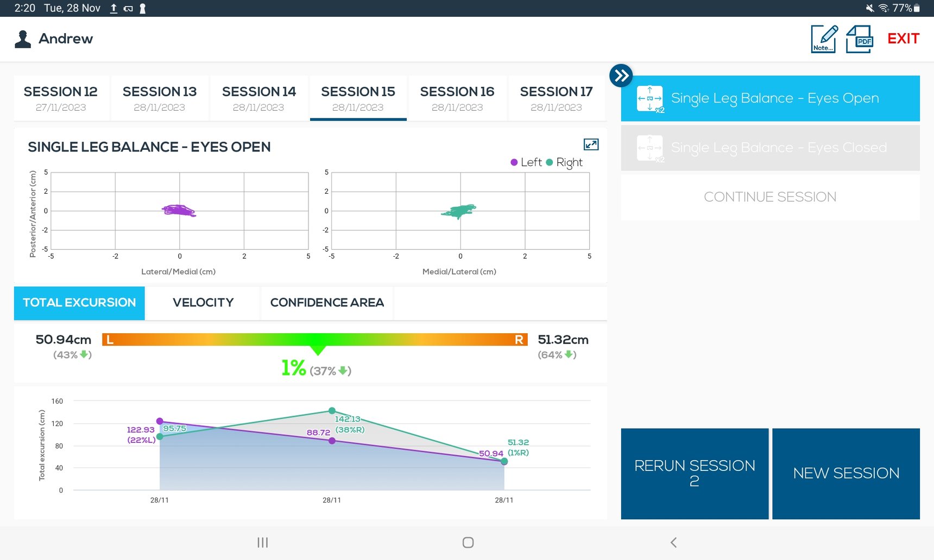
Task: Expand the balance chart to fullscreen
Action: coord(591,144)
